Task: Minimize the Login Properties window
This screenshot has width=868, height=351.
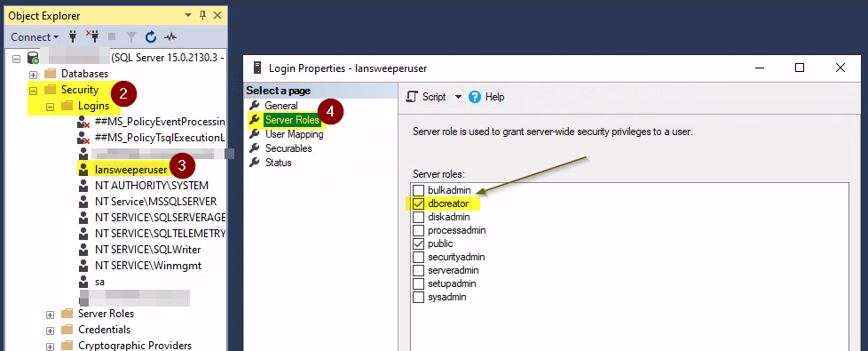Action: tap(759, 68)
